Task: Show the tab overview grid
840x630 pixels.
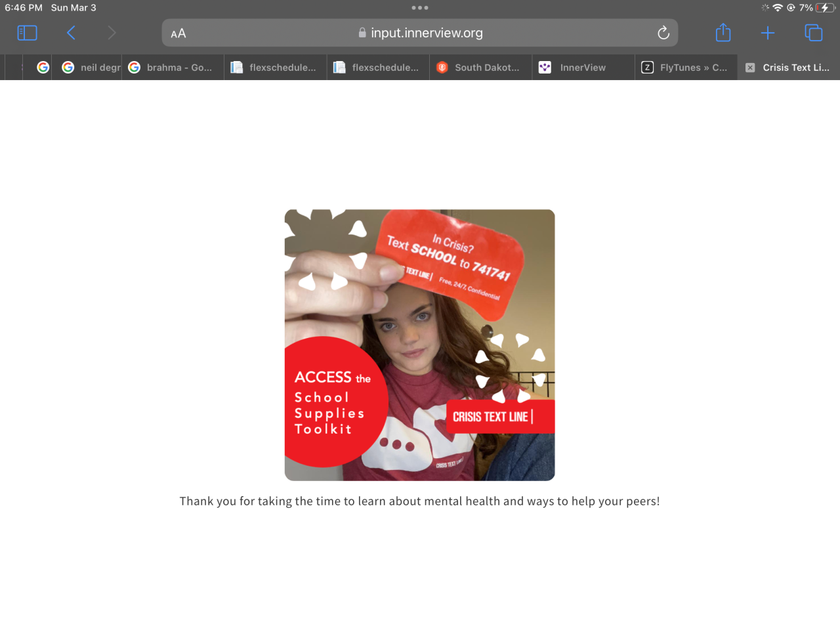Action: (814, 33)
